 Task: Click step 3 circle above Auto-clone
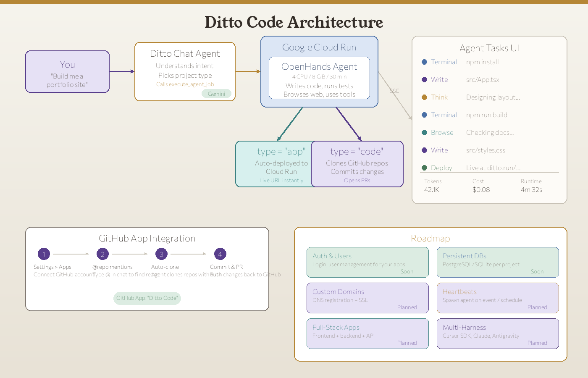[x=161, y=254]
